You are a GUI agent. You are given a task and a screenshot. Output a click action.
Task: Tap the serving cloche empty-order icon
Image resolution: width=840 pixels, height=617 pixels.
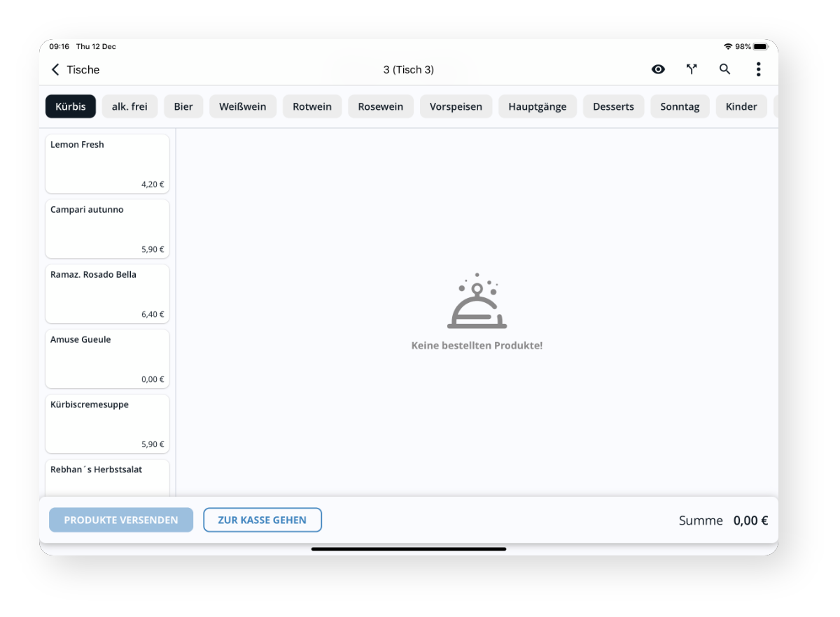pos(477,302)
